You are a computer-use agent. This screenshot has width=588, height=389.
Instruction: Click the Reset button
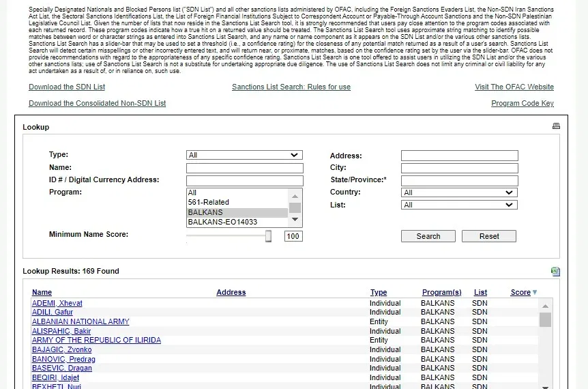pyautogui.click(x=488, y=236)
